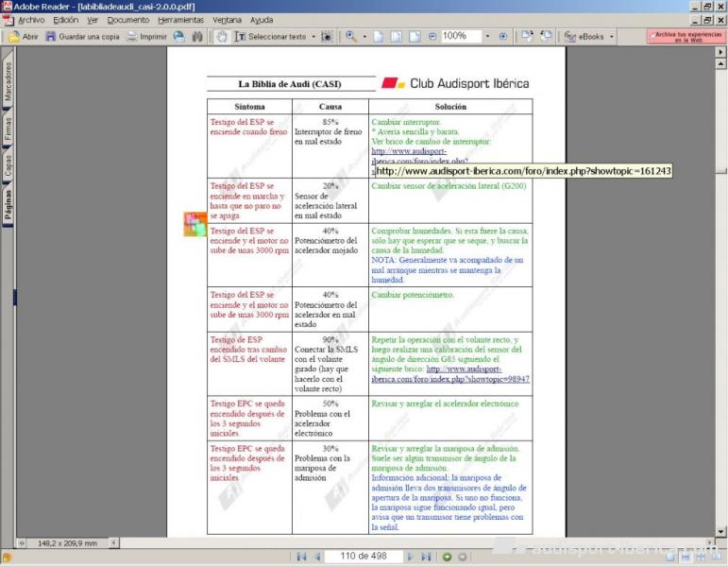Image resolution: width=728 pixels, height=567 pixels.
Task: Click the Adobe PDF document icon in menu bar
Action: pyautogui.click(x=8, y=20)
